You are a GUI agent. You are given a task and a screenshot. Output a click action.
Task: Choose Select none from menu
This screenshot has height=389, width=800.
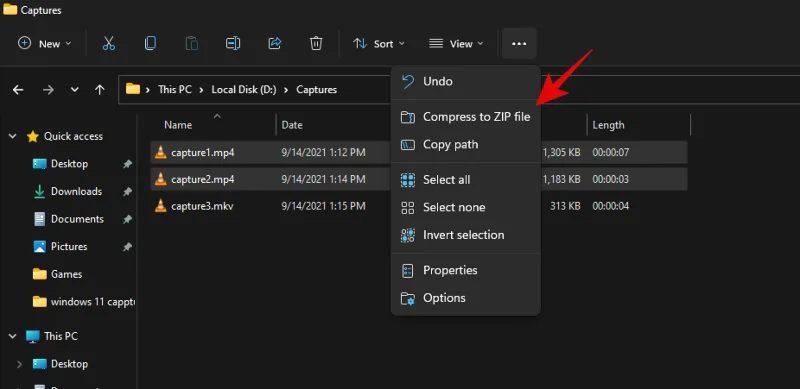(465, 207)
